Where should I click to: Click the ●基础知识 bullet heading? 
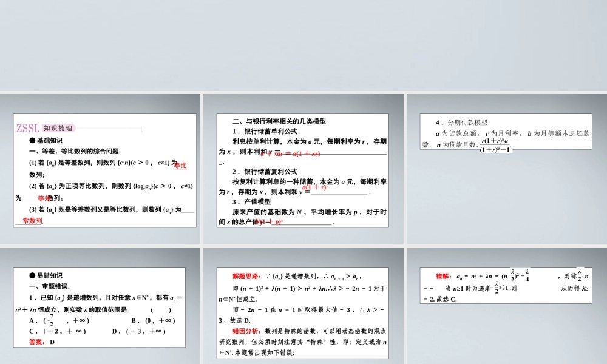click(46, 140)
